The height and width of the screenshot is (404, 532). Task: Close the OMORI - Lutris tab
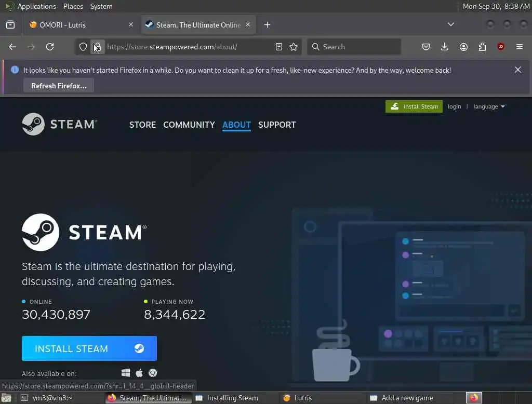(131, 24)
